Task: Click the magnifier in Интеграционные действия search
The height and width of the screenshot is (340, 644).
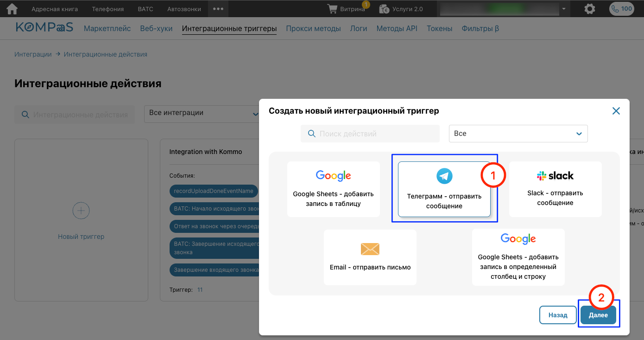Action: click(x=25, y=115)
